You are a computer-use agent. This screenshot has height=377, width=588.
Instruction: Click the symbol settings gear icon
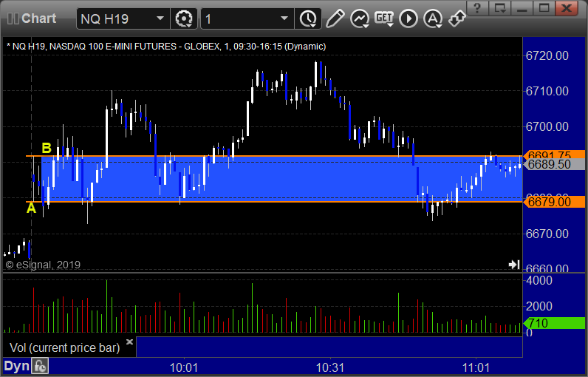(x=184, y=18)
